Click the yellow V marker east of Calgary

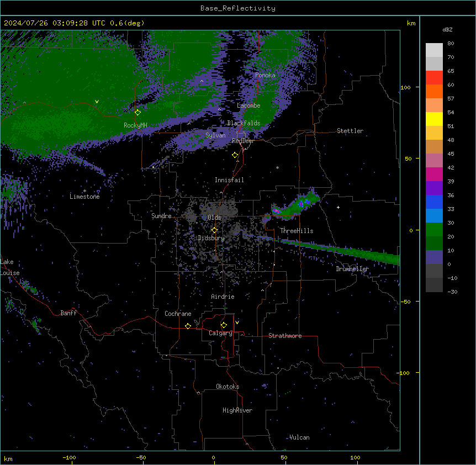click(237, 323)
